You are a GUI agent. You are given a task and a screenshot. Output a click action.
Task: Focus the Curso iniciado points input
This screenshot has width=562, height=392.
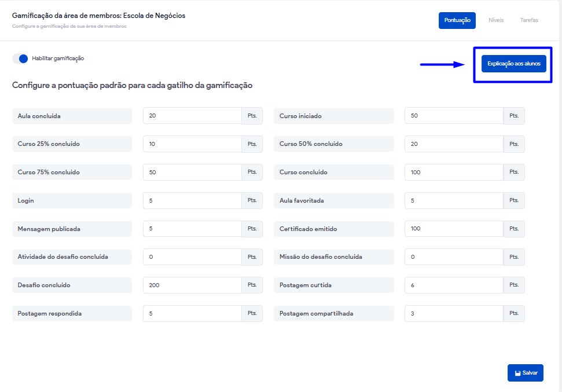[454, 116]
